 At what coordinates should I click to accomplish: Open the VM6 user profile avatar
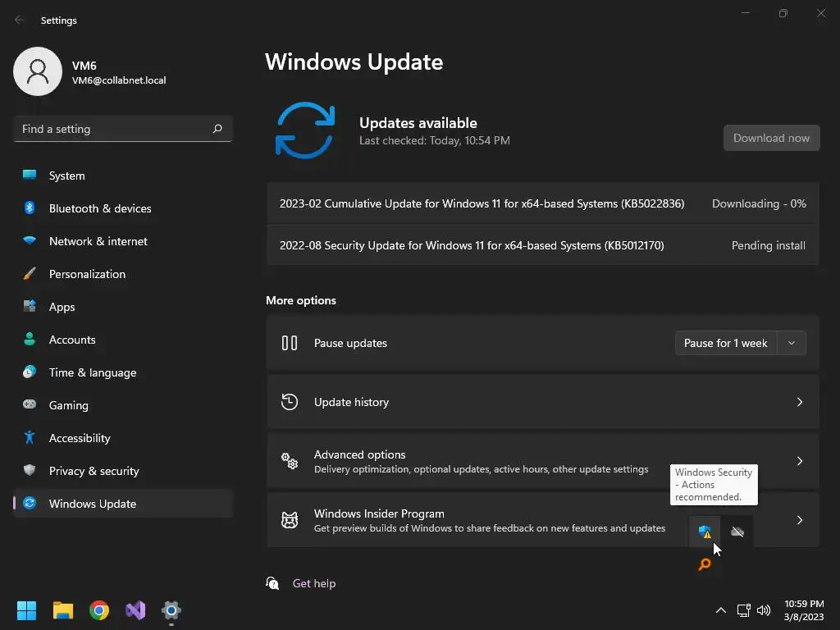(x=38, y=71)
